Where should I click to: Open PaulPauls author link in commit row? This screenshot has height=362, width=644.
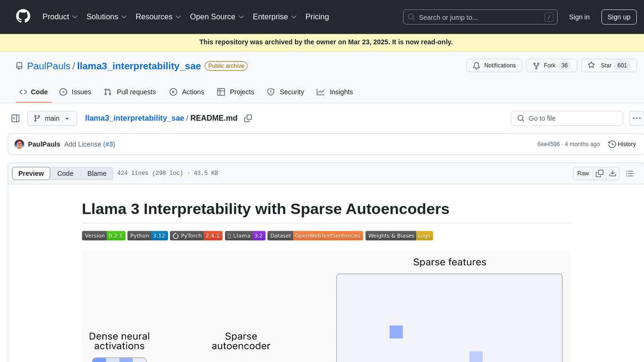click(44, 144)
